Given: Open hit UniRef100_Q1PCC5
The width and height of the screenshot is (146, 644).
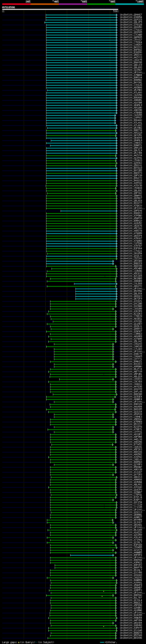Looking at the screenshot, I should [131, 20].
